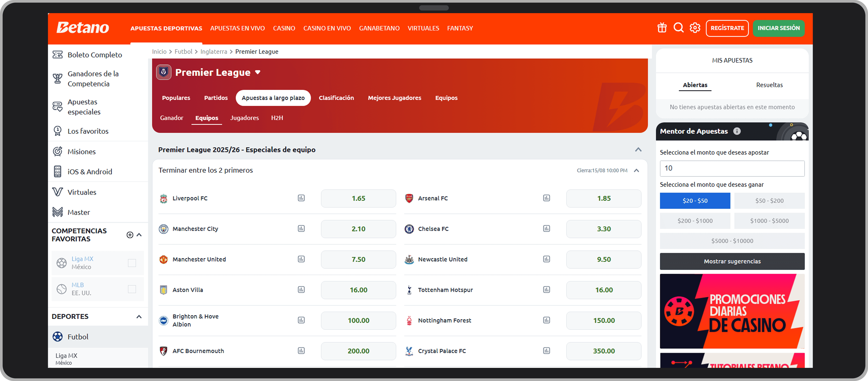
Task: Check the Liga MX favorite checkbox
Action: [x=132, y=263]
